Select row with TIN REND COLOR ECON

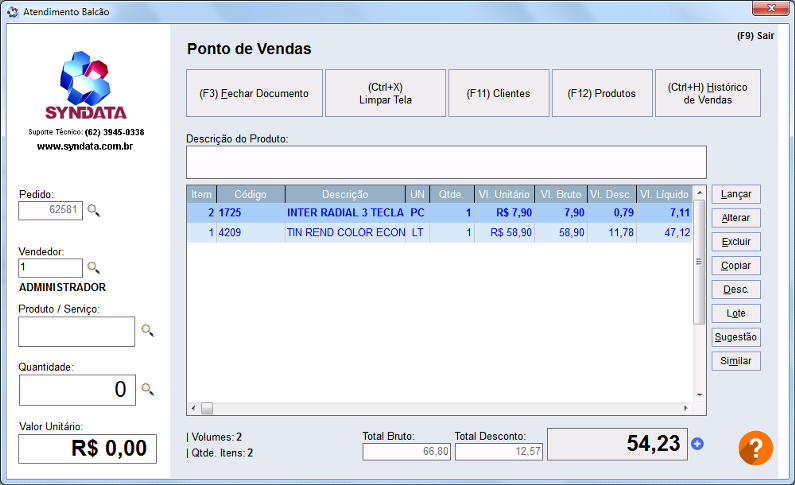(x=345, y=232)
